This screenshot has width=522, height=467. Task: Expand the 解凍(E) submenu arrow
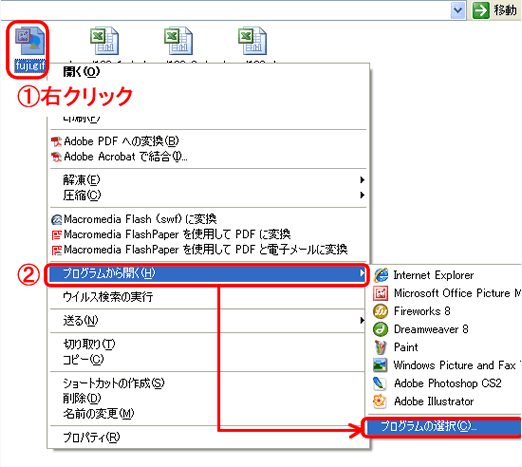pos(362,180)
